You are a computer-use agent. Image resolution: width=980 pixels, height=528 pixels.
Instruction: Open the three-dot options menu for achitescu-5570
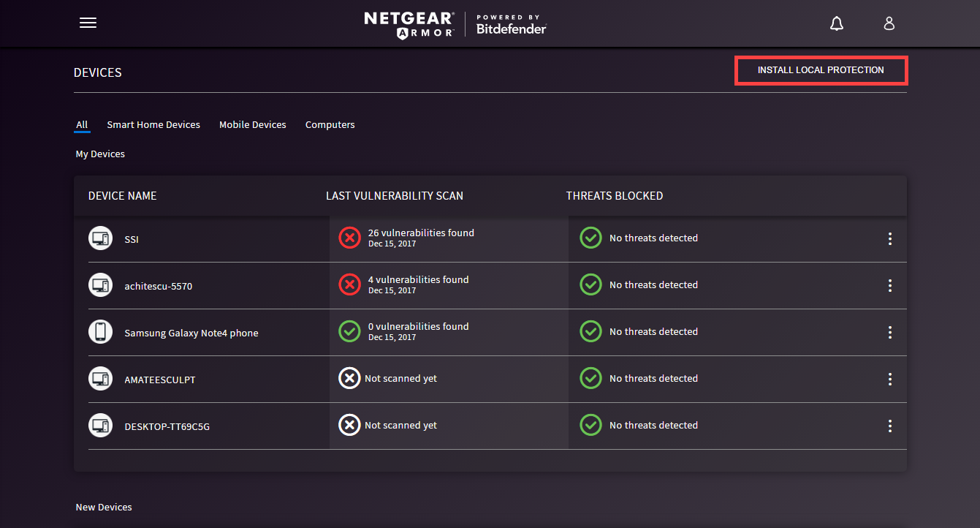pos(889,285)
